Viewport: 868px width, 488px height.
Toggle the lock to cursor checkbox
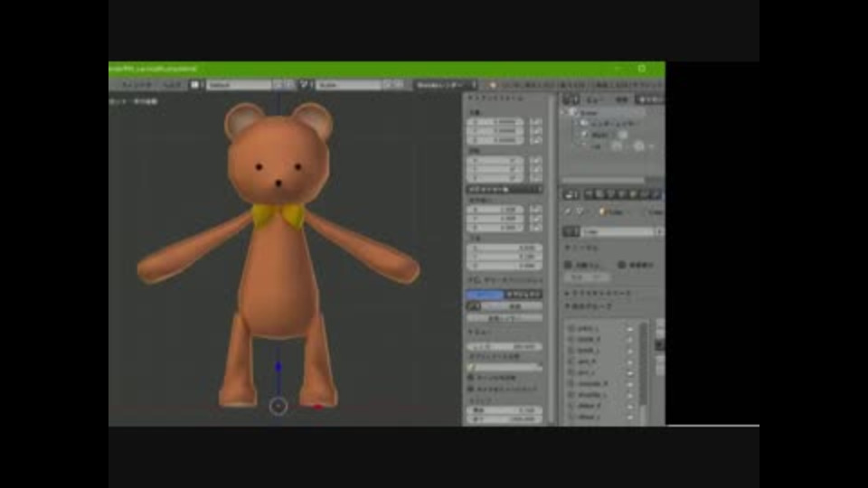click(471, 378)
